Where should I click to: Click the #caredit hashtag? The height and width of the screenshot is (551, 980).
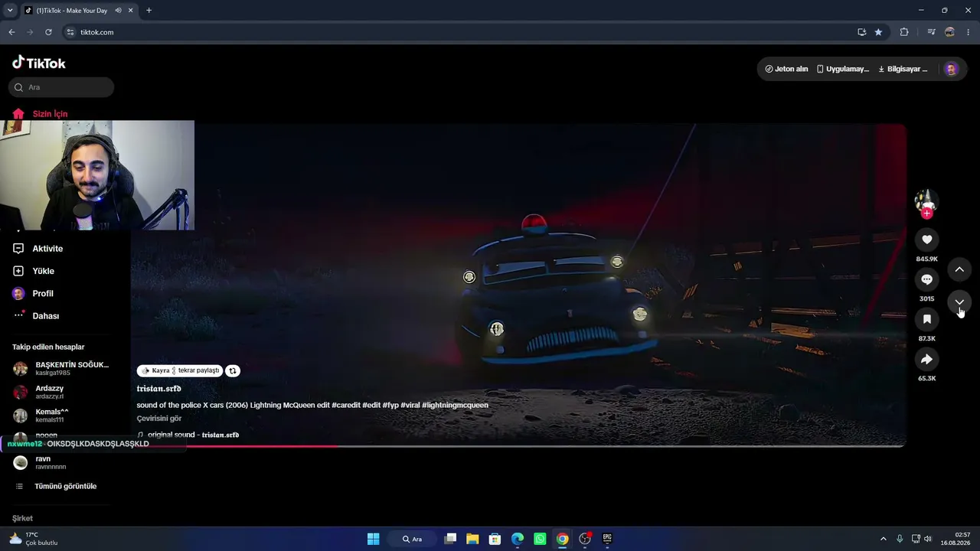tap(345, 405)
